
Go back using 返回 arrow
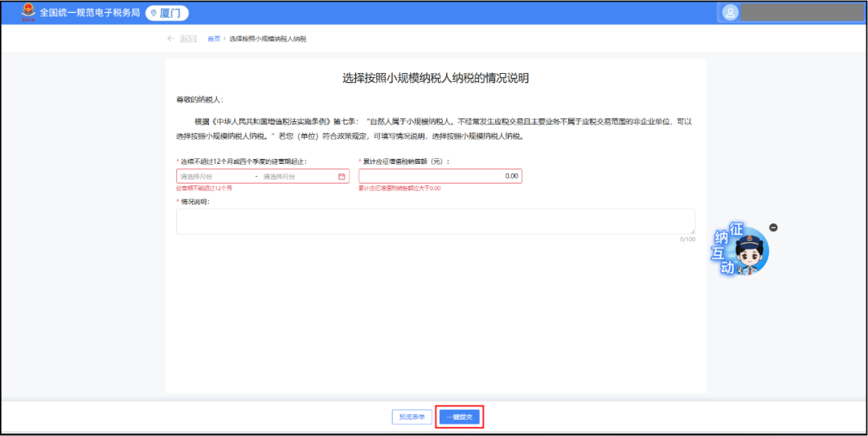click(182, 39)
